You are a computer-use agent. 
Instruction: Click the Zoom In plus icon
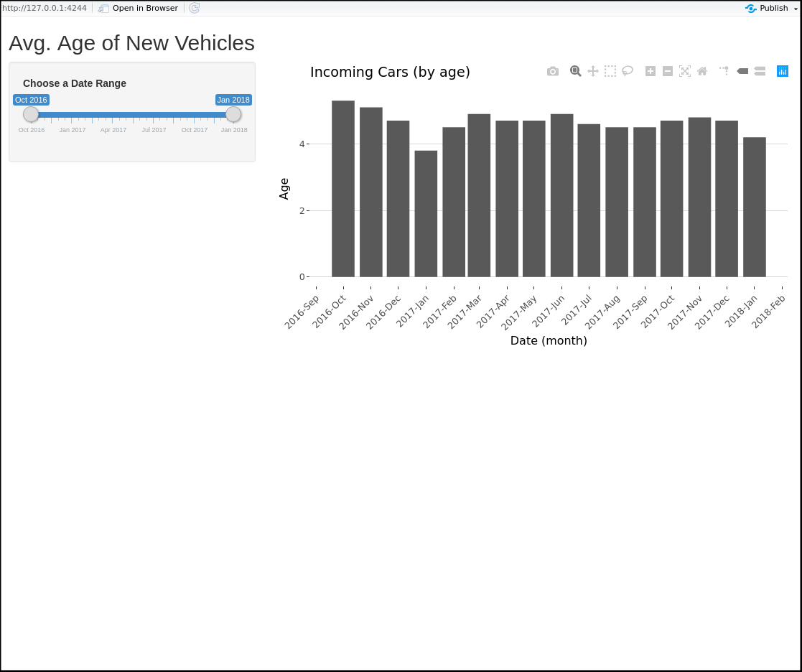coord(651,71)
